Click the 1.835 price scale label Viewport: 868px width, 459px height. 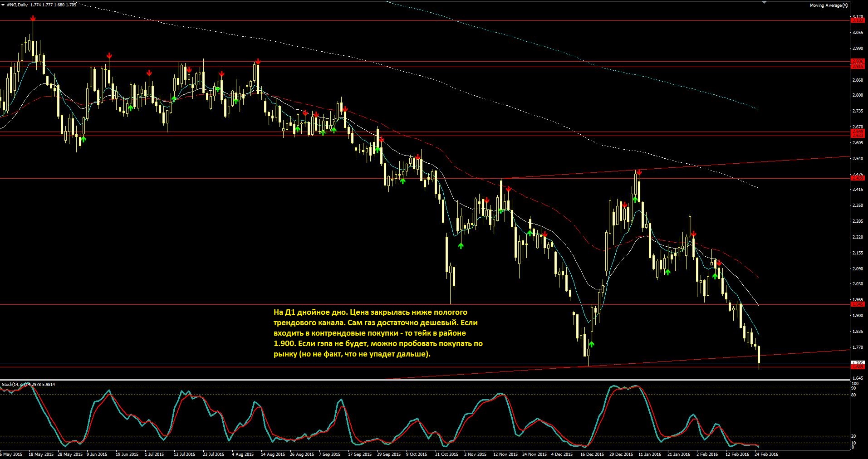(857, 332)
